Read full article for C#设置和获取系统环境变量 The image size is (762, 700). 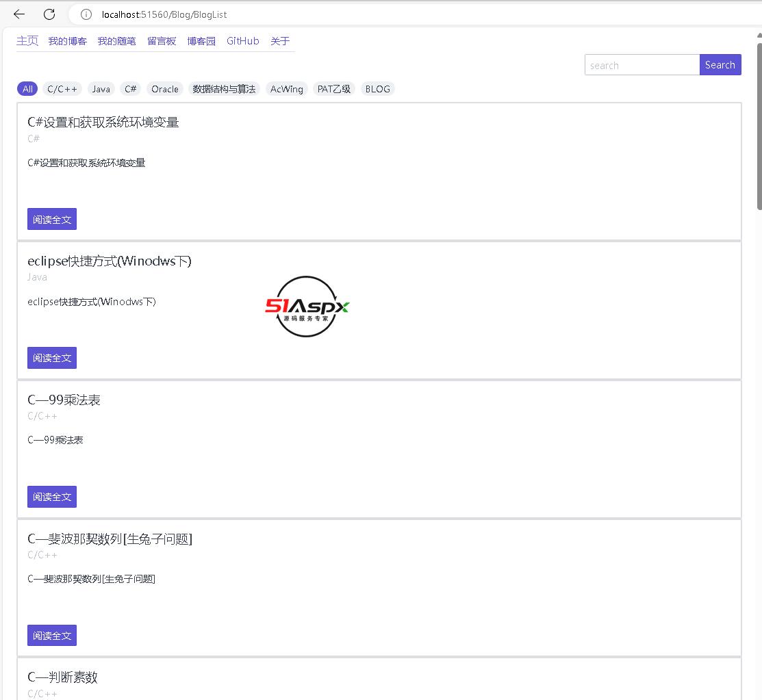(x=52, y=220)
